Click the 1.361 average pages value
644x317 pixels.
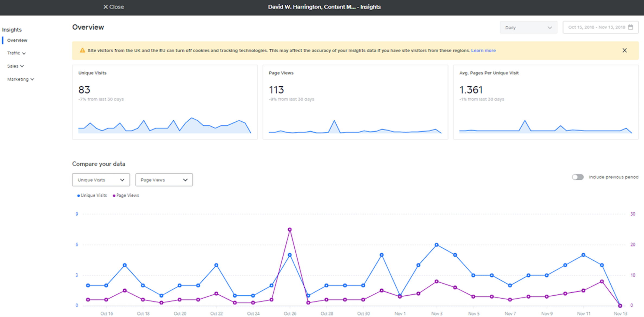471,90
